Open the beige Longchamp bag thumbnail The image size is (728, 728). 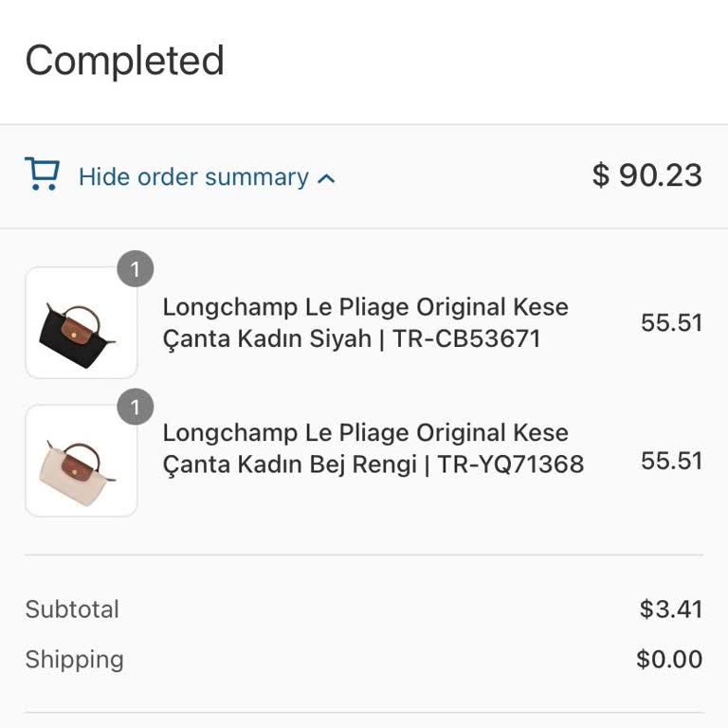tap(82, 461)
